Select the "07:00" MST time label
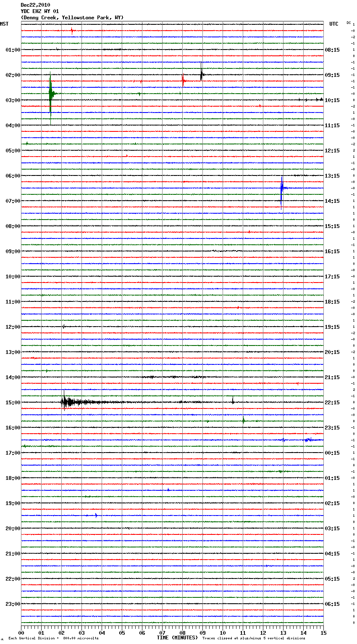The image size is (357, 644). (13, 201)
